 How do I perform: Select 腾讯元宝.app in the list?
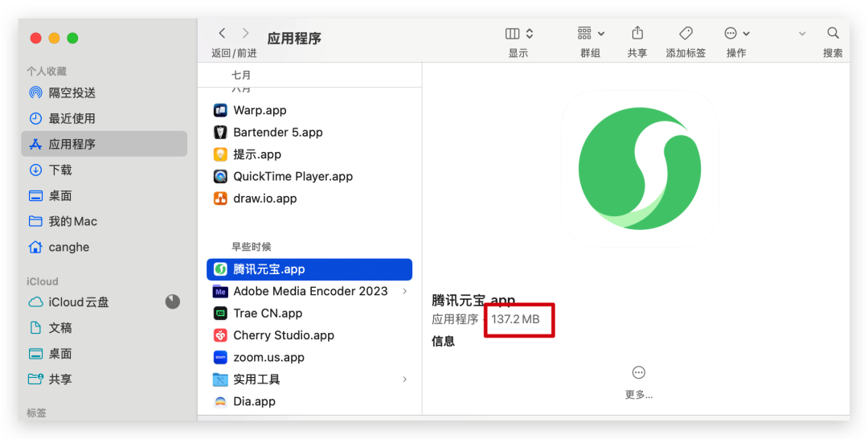click(309, 269)
